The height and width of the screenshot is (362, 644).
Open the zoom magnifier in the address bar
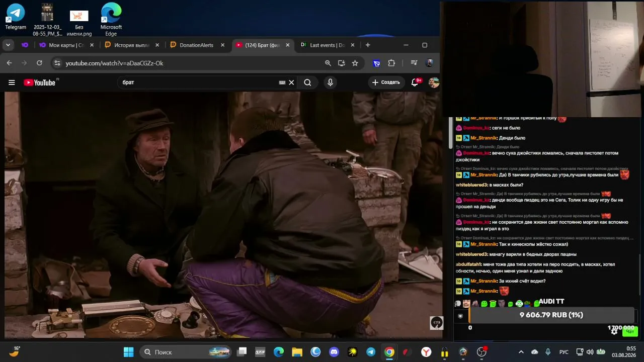pyautogui.click(x=328, y=63)
